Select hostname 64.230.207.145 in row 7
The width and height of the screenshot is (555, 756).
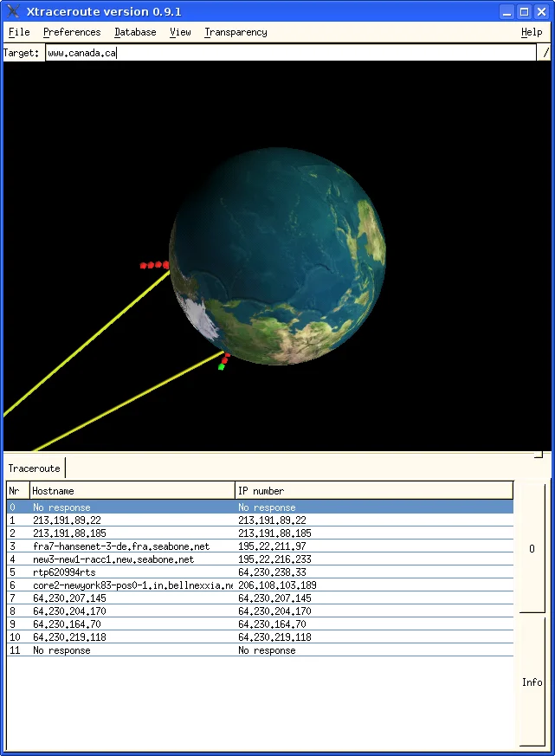click(x=69, y=598)
